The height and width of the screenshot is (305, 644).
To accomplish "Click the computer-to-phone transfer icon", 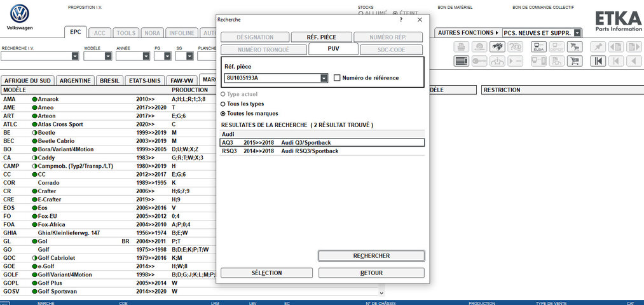I will tap(538, 61).
